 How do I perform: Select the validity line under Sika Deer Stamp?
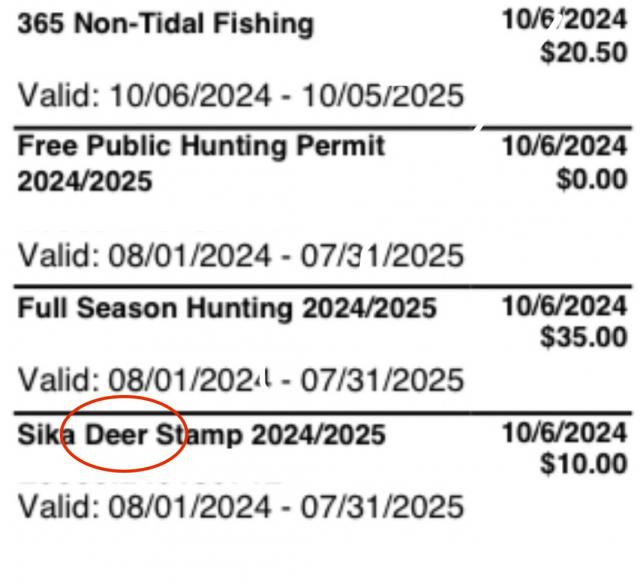[240, 507]
